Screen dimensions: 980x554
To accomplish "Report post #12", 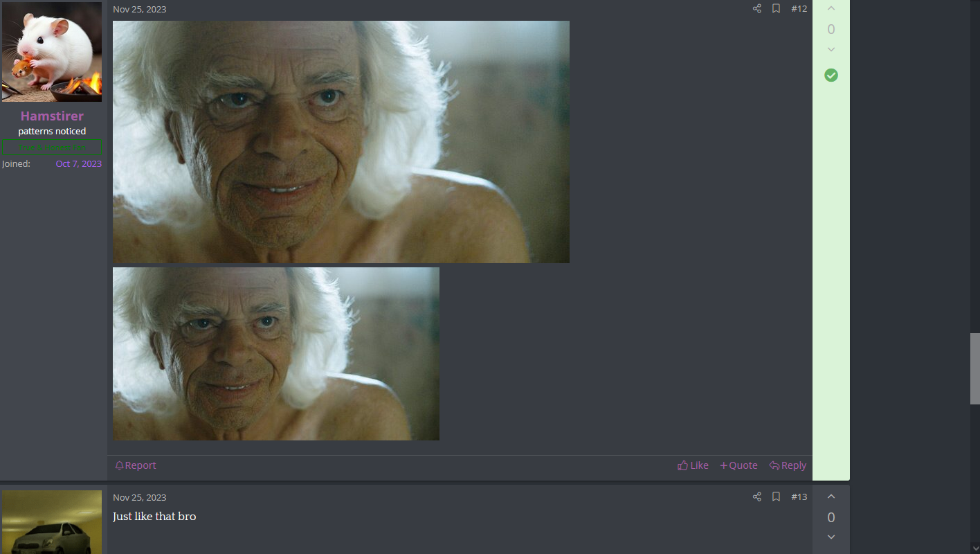I will pyautogui.click(x=136, y=465).
